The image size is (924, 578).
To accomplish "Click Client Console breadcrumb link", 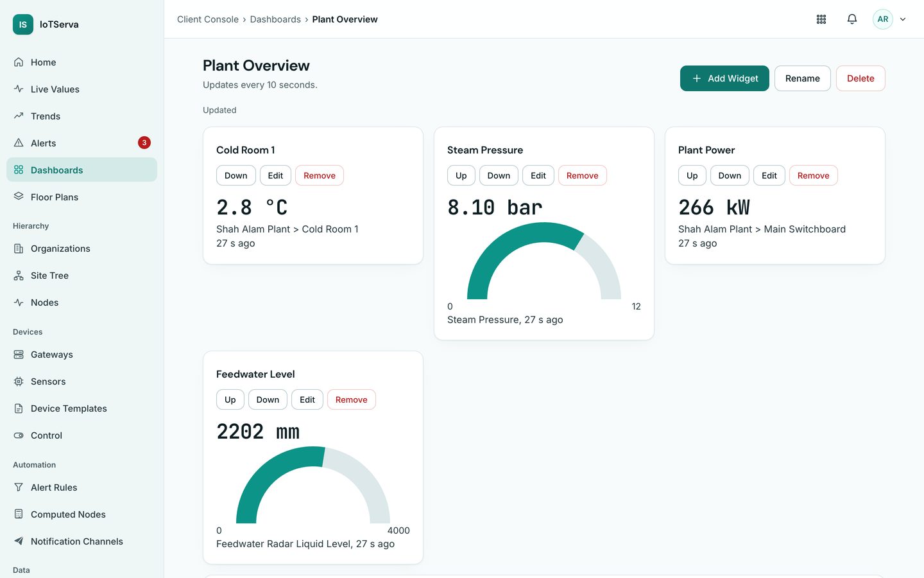I will coord(208,19).
